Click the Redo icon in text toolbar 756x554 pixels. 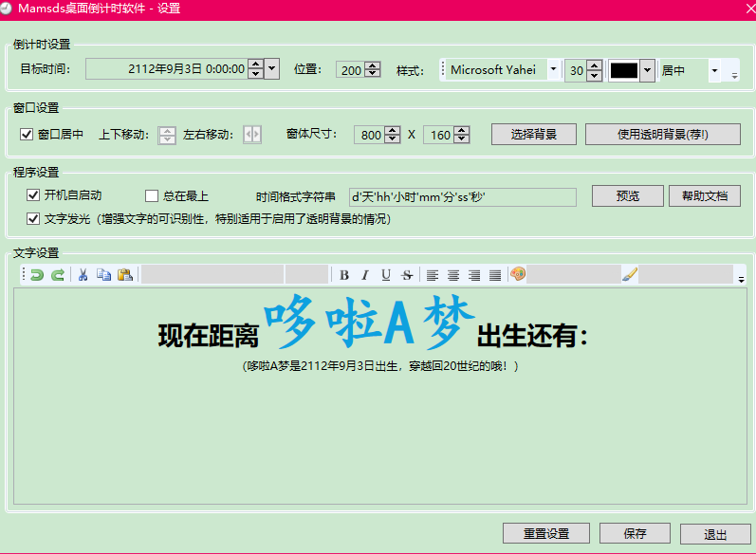pyautogui.click(x=58, y=275)
